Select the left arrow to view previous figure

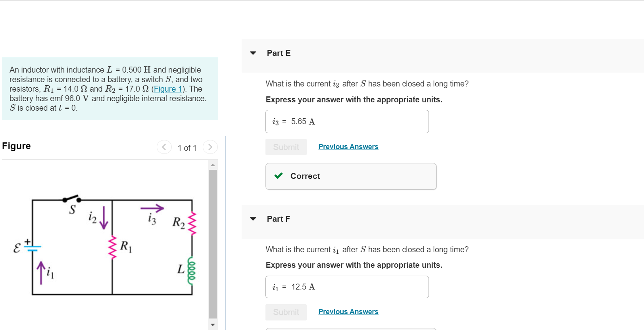click(x=164, y=147)
